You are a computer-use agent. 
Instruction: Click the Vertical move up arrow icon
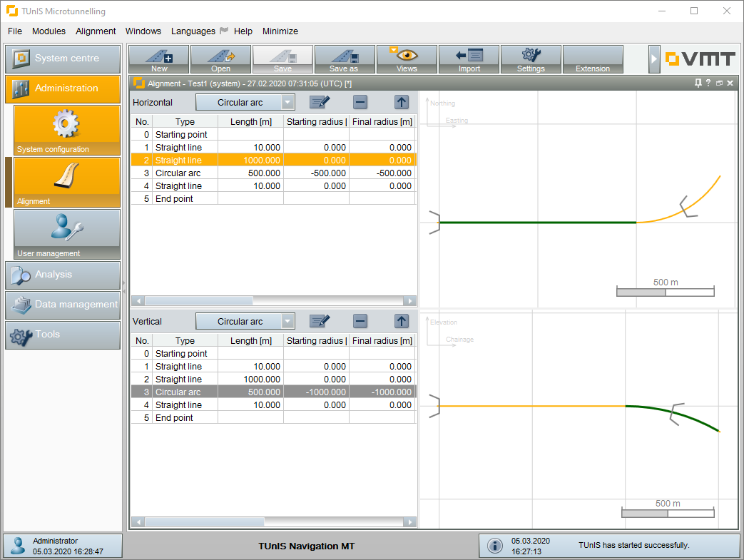(402, 321)
